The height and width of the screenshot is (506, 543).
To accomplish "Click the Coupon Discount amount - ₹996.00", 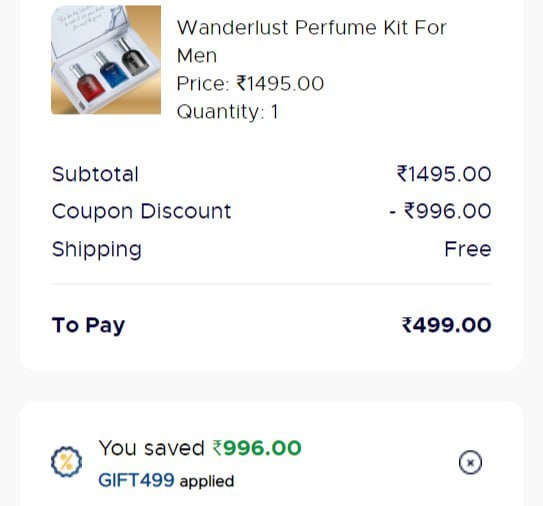I will [440, 211].
